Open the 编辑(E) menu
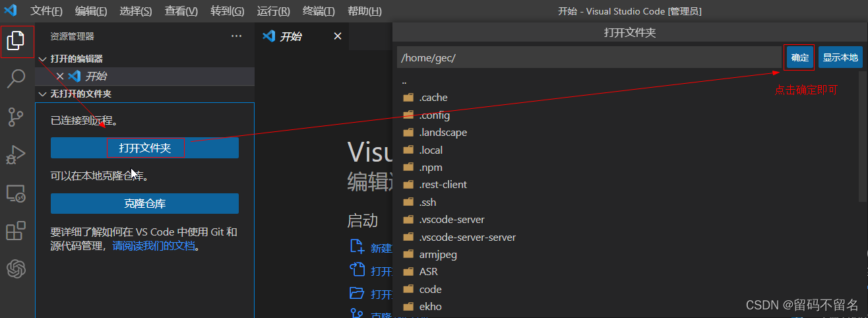868x318 pixels. click(x=91, y=11)
